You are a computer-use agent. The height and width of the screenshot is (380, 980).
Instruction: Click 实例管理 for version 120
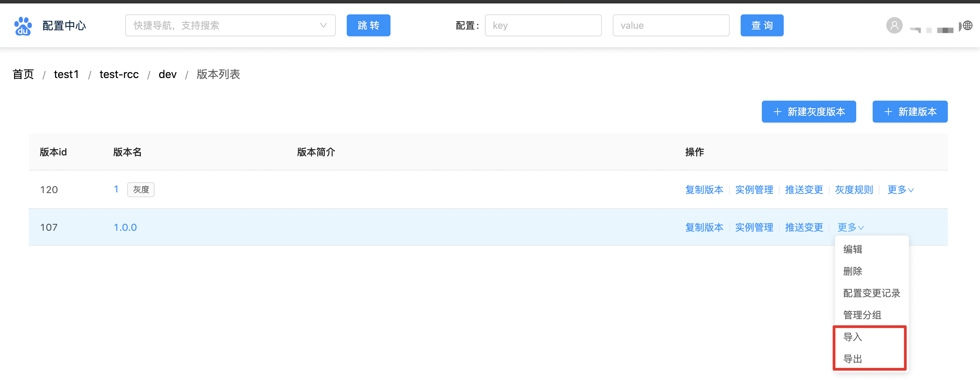click(754, 190)
